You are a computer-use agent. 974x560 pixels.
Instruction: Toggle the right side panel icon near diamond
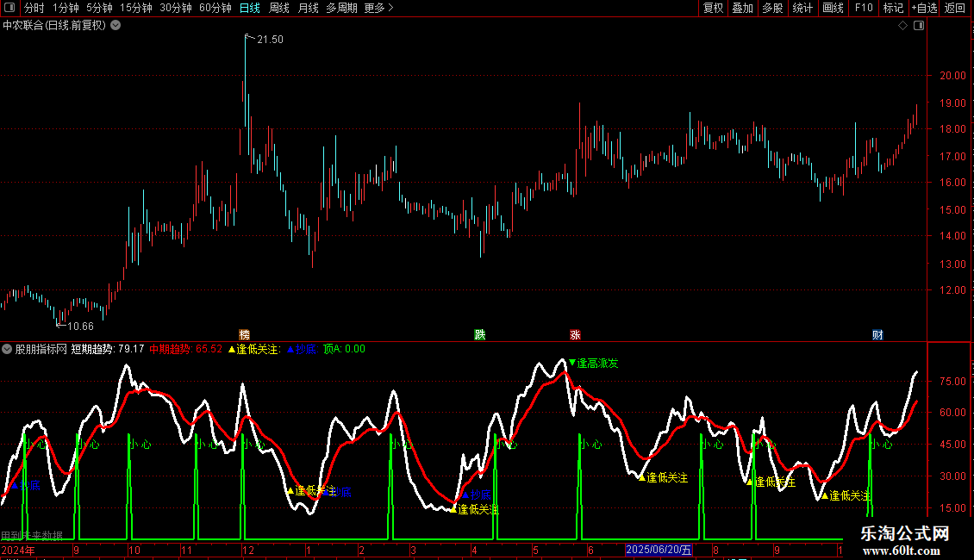[919, 26]
